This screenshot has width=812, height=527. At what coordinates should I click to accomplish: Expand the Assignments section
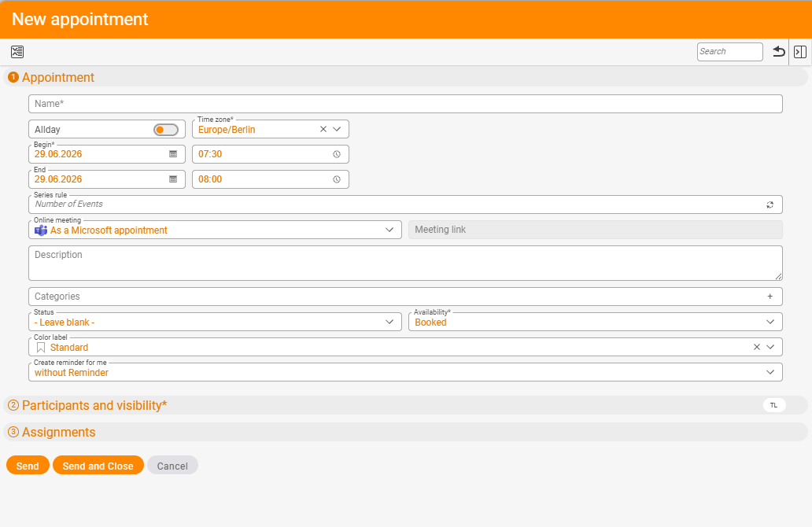(405, 433)
